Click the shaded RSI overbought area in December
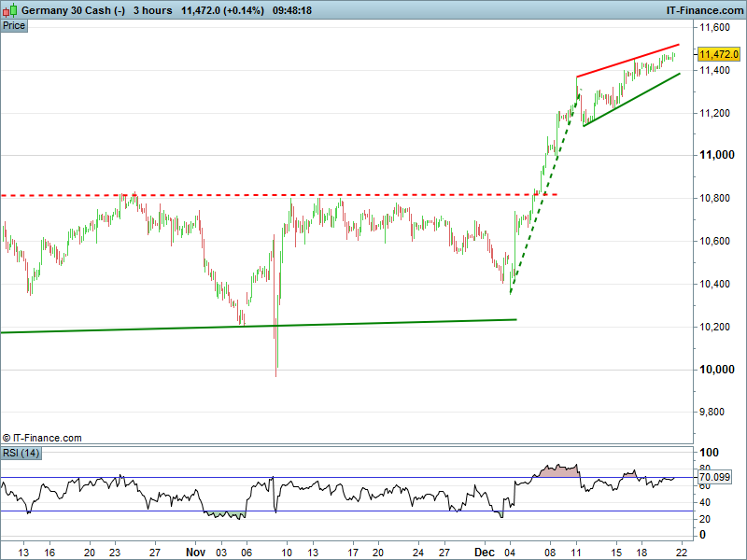The width and height of the screenshot is (747, 560). pos(557,471)
